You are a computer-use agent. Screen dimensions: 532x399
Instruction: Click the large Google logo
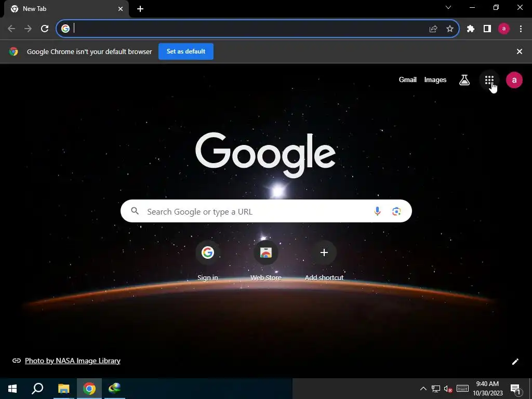click(x=265, y=155)
